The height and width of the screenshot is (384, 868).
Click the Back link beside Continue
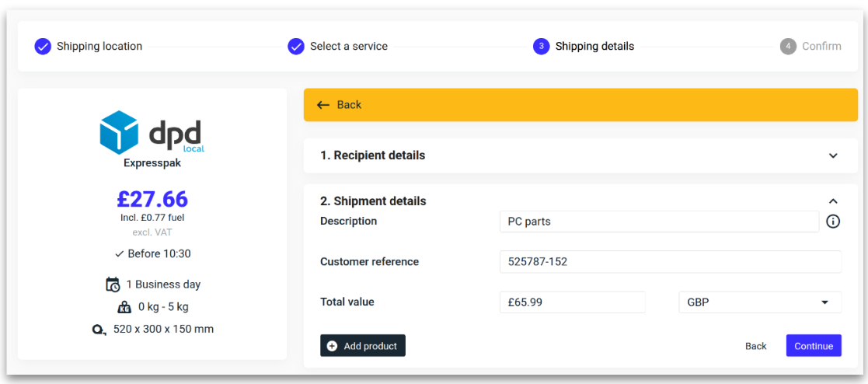[755, 346]
